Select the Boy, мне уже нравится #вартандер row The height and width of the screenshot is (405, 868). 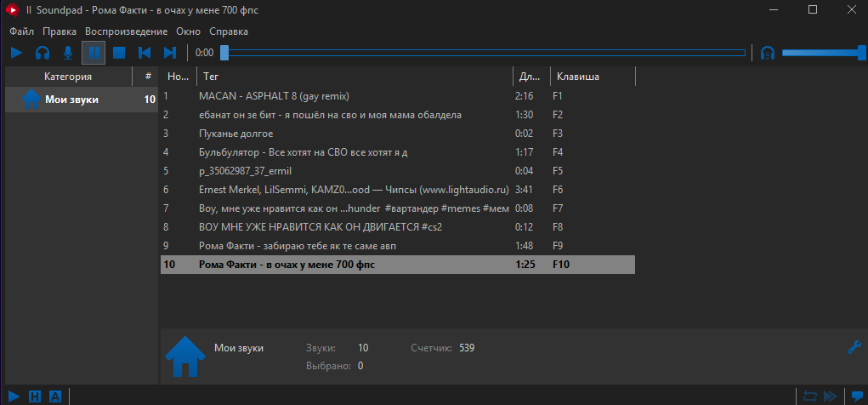point(398,208)
